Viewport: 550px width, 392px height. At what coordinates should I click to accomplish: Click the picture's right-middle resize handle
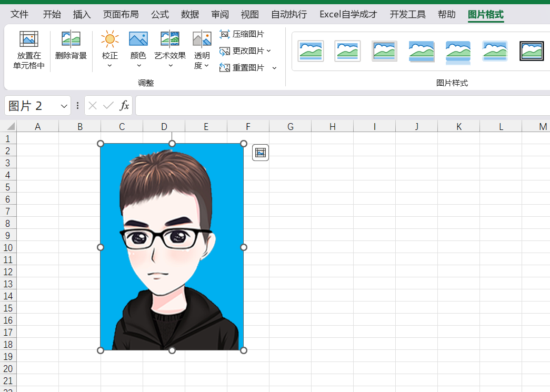point(244,247)
